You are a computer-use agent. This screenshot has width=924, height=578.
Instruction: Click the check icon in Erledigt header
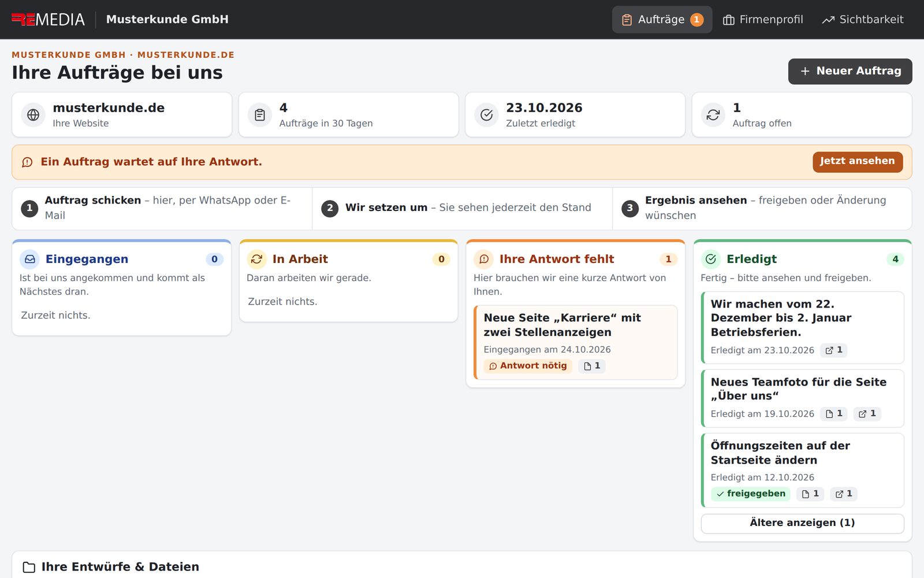[711, 259]
